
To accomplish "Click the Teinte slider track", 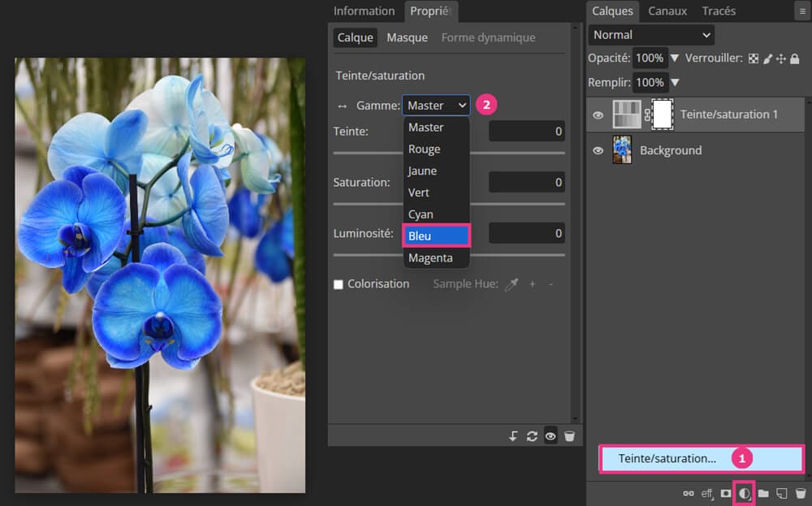I will point(449,153).
